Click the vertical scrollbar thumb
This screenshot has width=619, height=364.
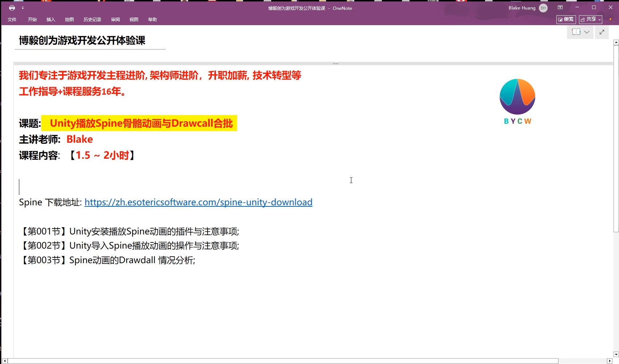[x=615, y=138]
